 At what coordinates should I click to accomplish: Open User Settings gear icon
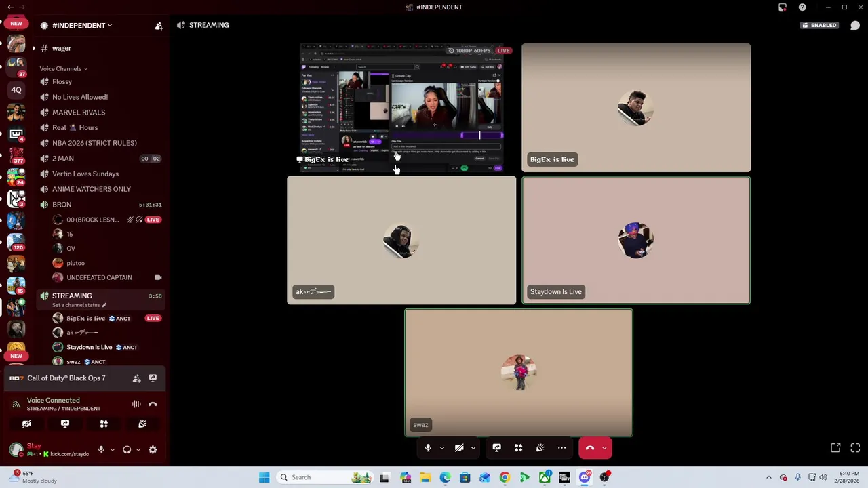click(153, 449)
